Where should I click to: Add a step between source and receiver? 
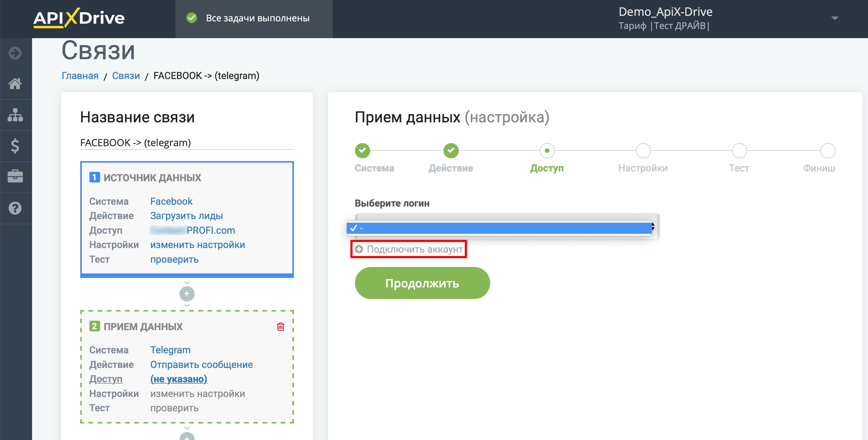click(187, 294)
